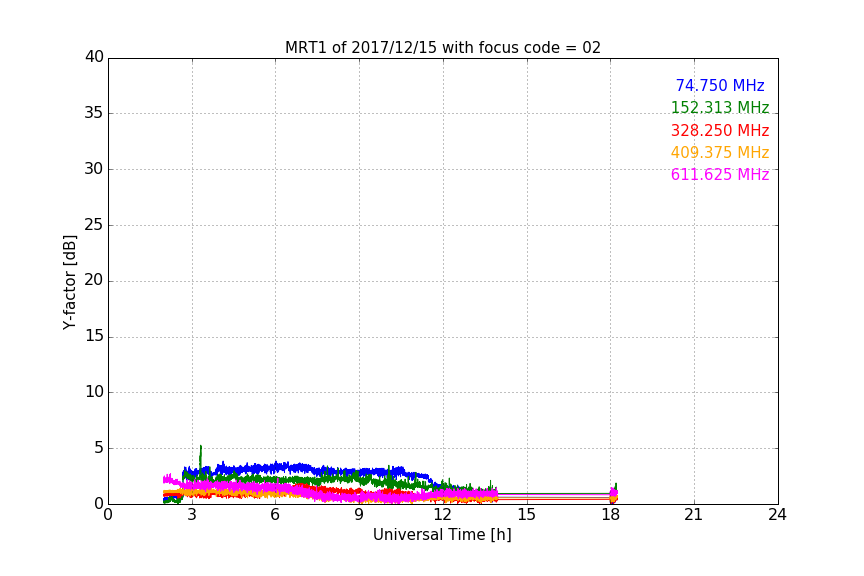Click the magenta '611.625 MHz' legend label
The height and width of the screenshot is (576, 864).
click(720, 175)
